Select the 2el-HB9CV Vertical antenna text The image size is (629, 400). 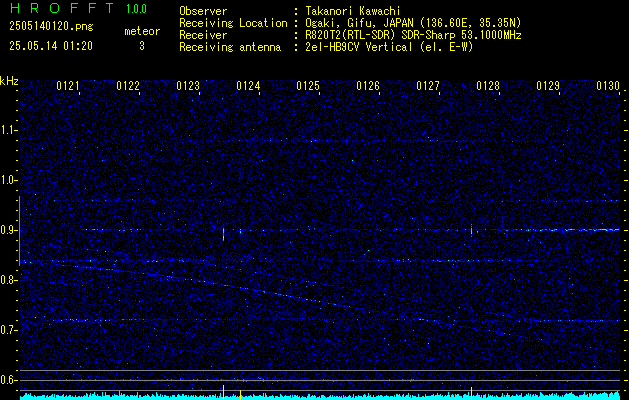[x=389, y=47]
